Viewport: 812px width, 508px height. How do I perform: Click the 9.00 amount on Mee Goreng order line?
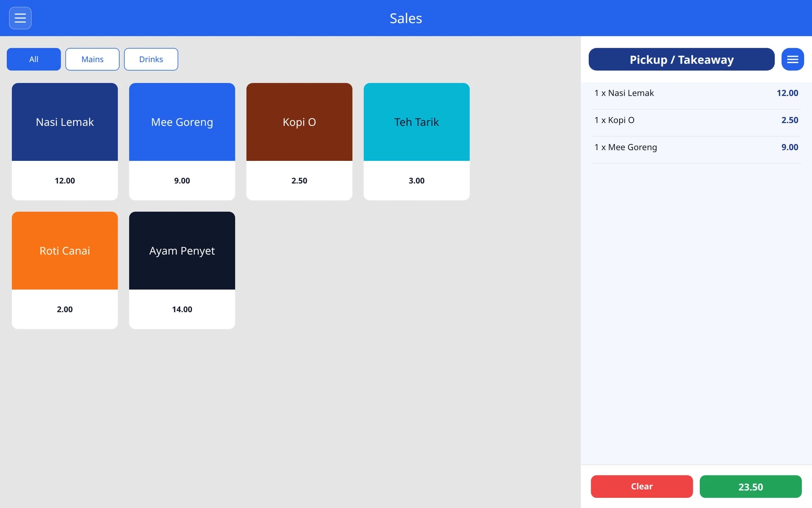[x=790, y=147]
